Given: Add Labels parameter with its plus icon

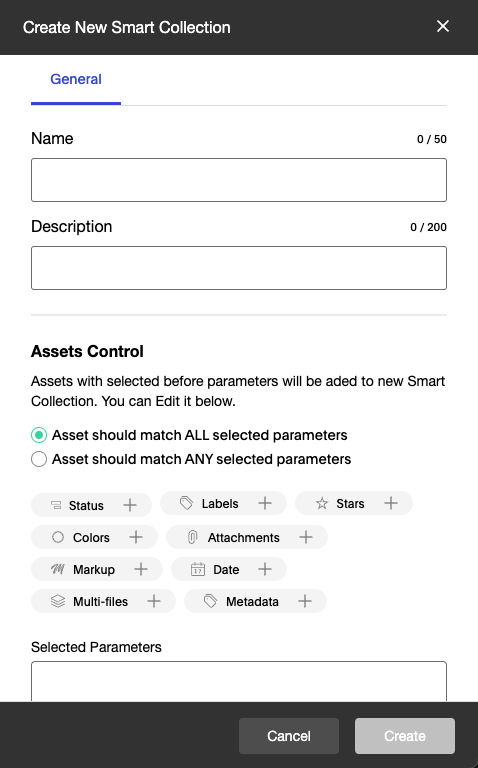Looking at the screenshot, I should point(264,503).
